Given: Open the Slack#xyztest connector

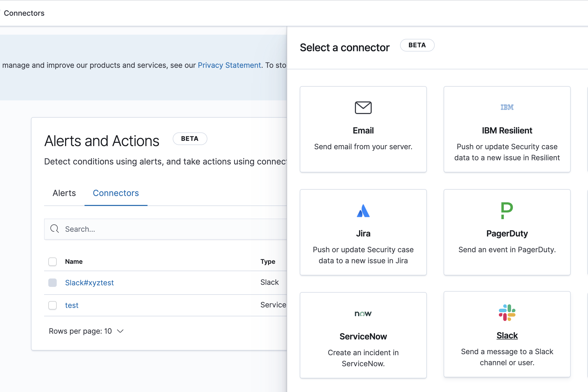Looking at the screenshot, I should (x=89, y=283).
